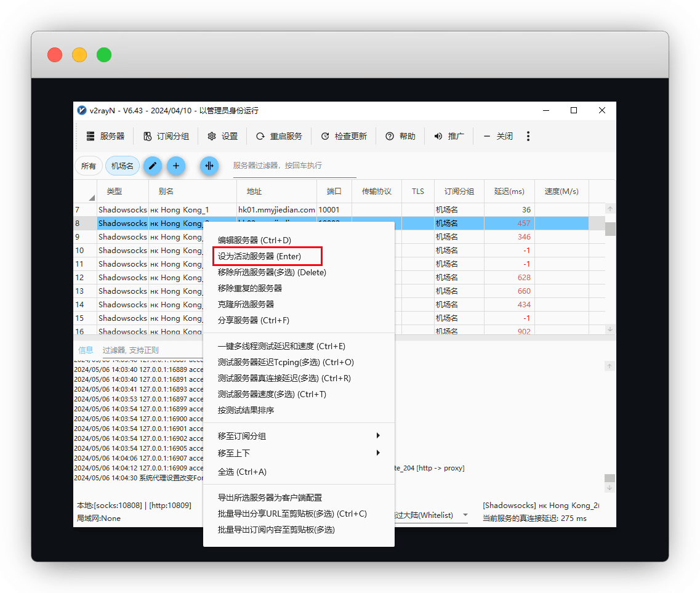The height and width of the screenshot is (593, 700).
Task: Open the 服务器 servers toolbar menu
Action: [x=105, y=136]
